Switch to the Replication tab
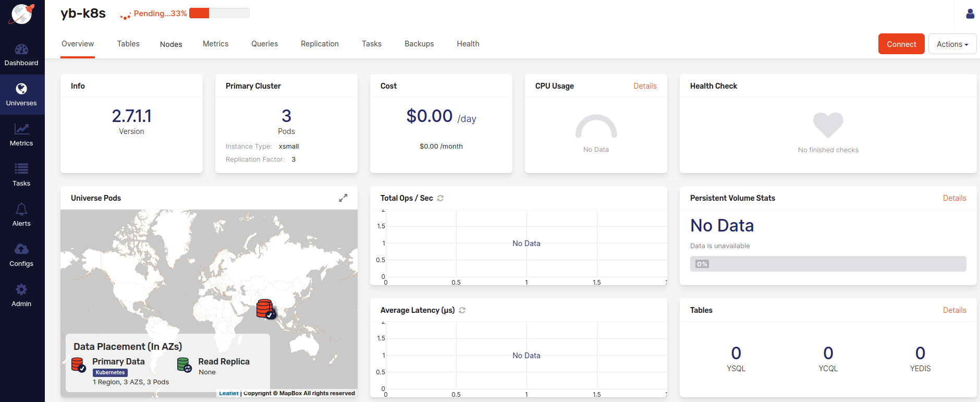Screen dimensions: 980x402 pyautogui.click(x=320, y=44)
